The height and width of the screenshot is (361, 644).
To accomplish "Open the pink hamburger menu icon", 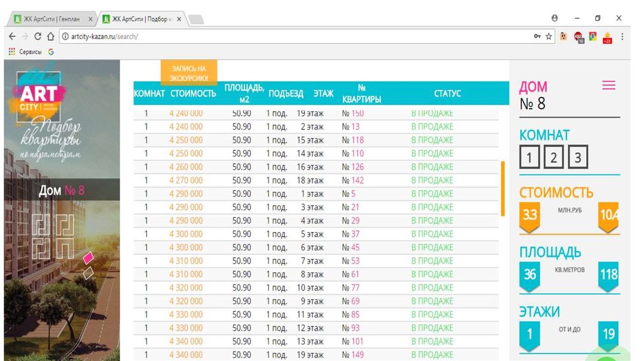I will coord(608,86).
